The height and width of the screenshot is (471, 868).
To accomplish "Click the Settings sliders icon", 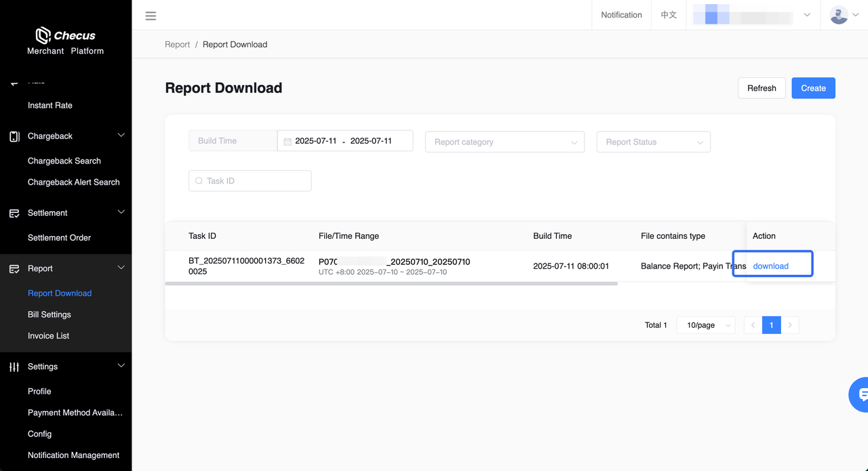I will click(14, 367).
